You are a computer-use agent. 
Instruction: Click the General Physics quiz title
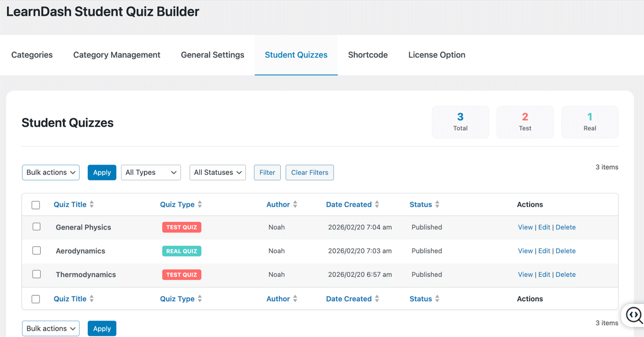pyautogui.click(x=83, y=227)
